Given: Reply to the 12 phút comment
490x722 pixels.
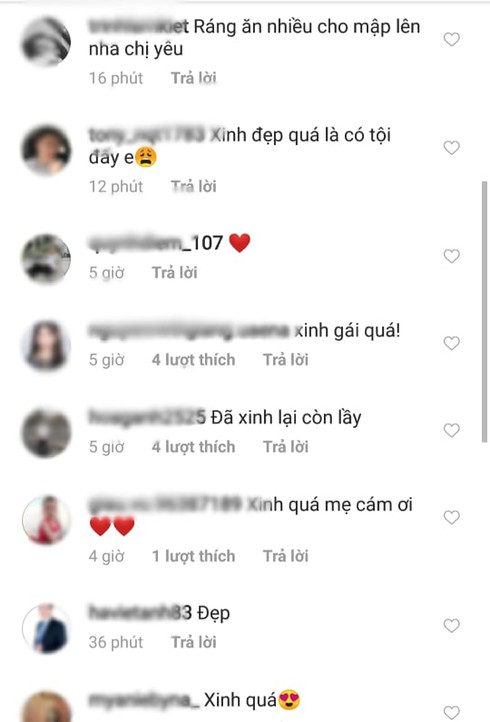Looking at the screenshot, I should point(193,186).
